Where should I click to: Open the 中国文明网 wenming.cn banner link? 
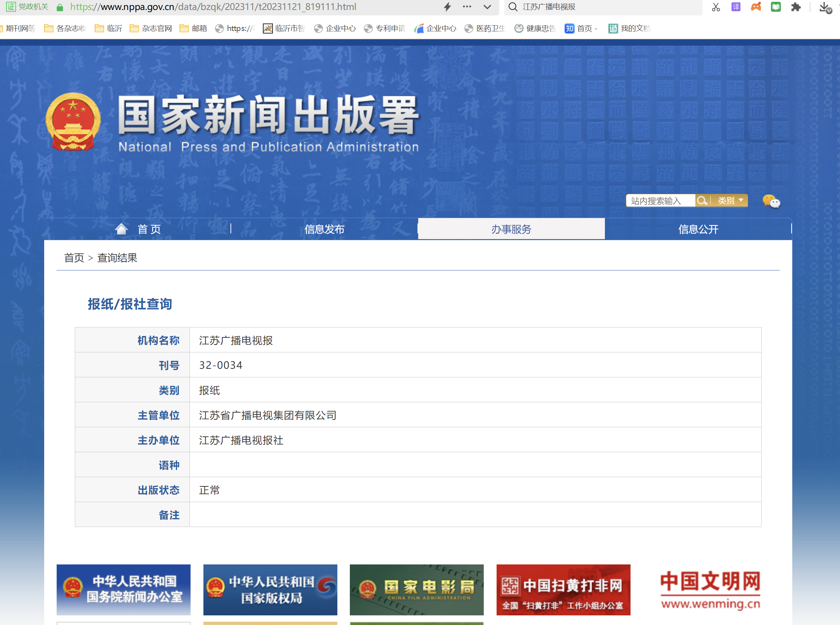point(710,589)
